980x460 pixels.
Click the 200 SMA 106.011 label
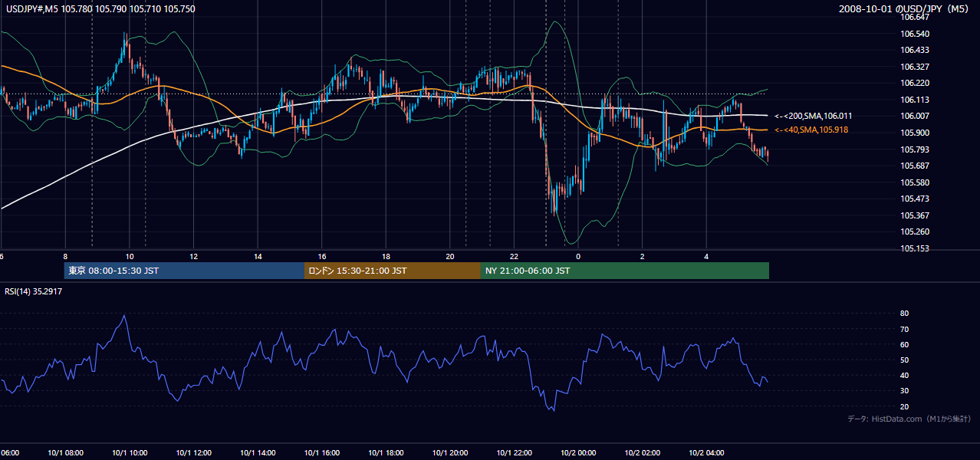point(813,116)
